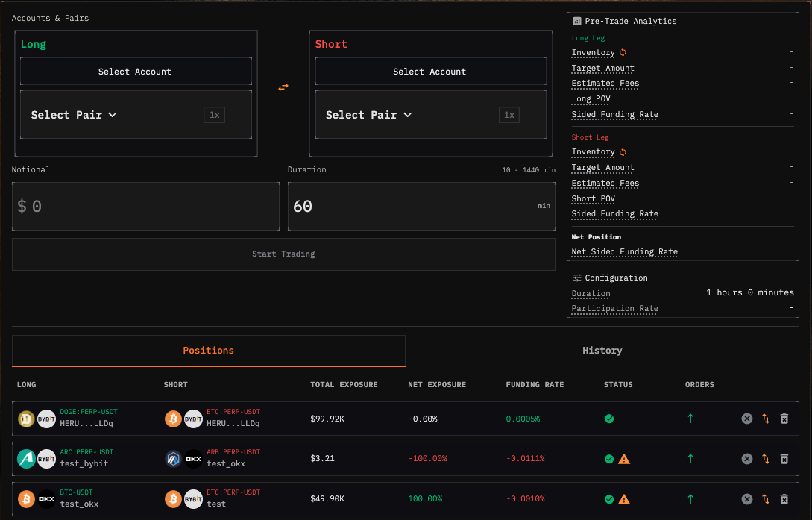
Task: Click the Notional amount input field
Action: coord(145,207)
